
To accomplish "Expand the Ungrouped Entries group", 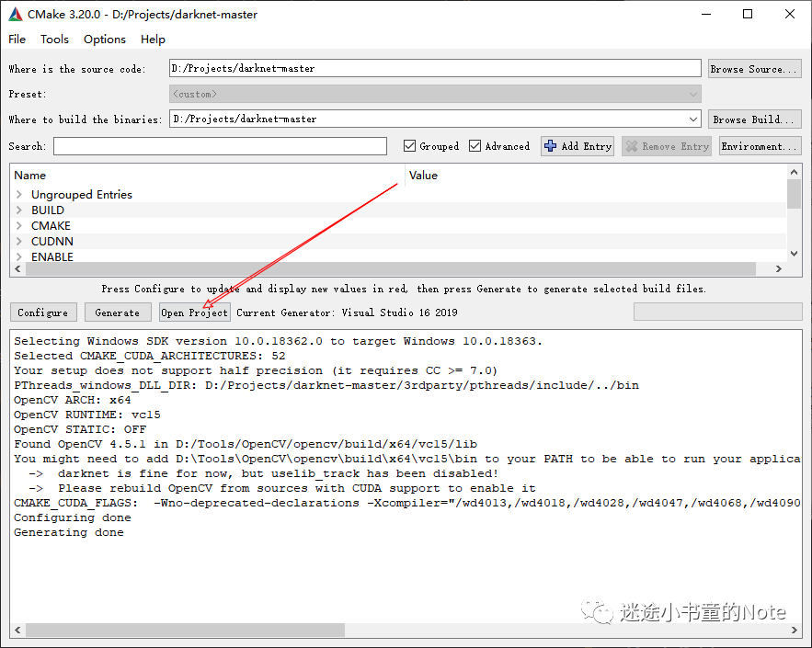I will [x=19, y=195].
